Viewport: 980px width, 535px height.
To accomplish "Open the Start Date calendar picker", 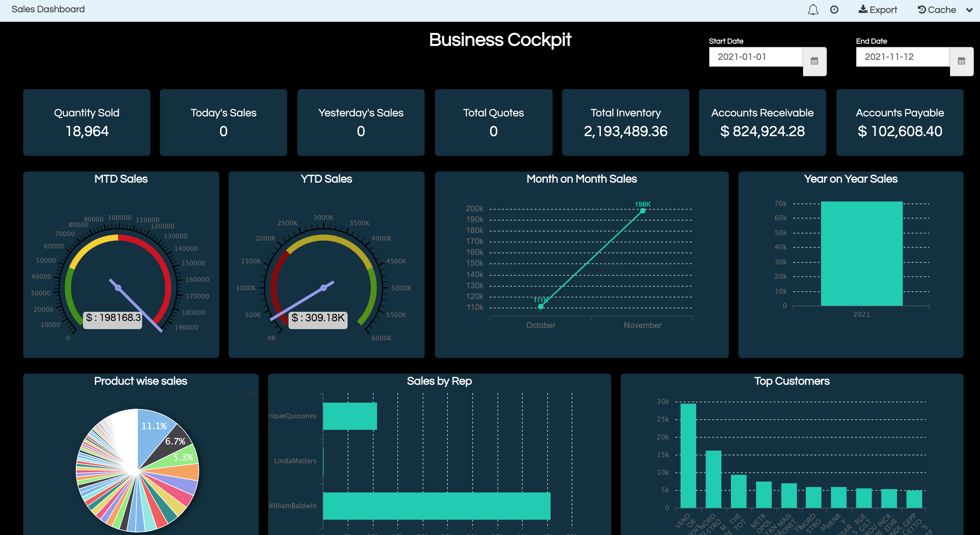I will pos(814,61).
